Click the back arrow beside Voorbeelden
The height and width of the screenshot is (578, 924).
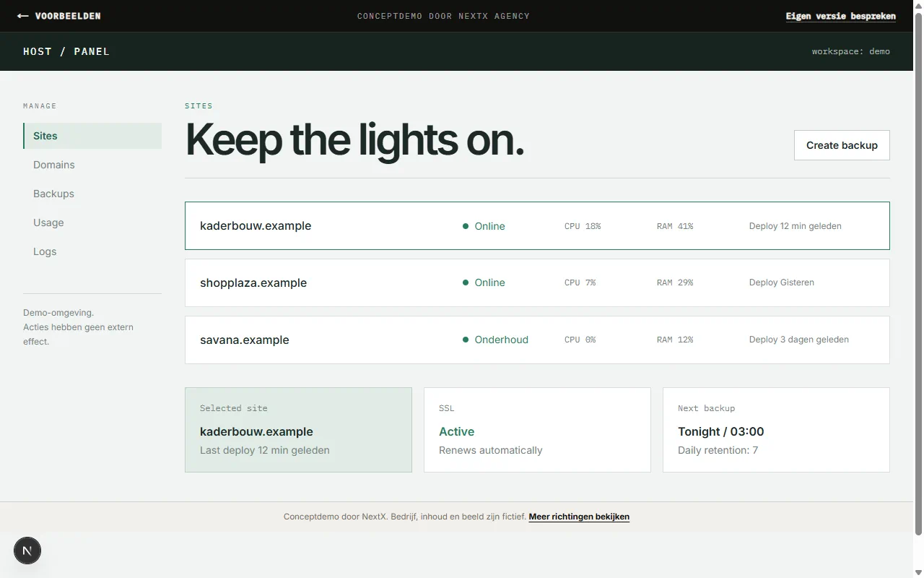(23, 16)
